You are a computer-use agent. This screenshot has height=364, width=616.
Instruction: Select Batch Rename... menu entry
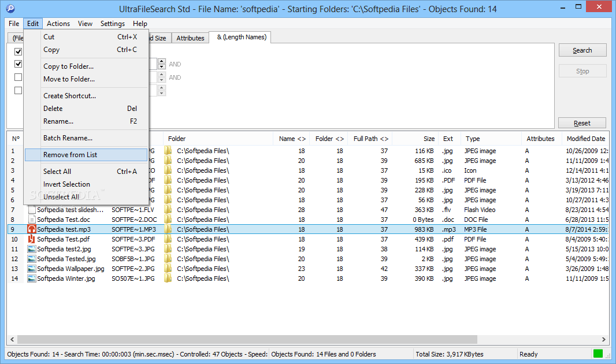(86, 138)
